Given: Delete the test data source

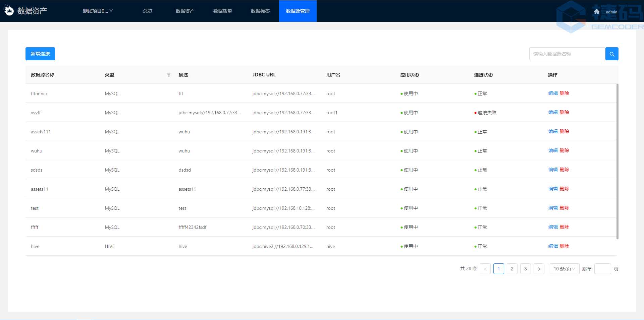Looking at the screenshot, I should (x=564, y=208).
